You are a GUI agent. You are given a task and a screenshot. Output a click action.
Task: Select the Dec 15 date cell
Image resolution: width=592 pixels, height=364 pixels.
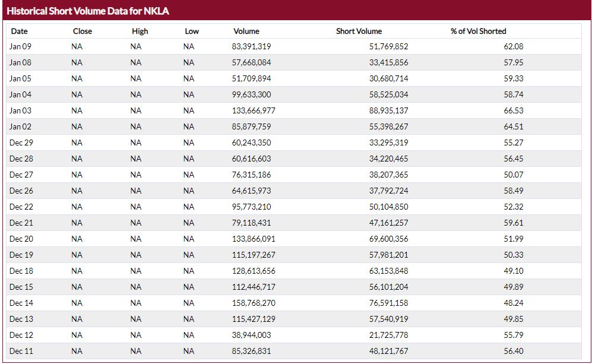click(x=21, y=287)
